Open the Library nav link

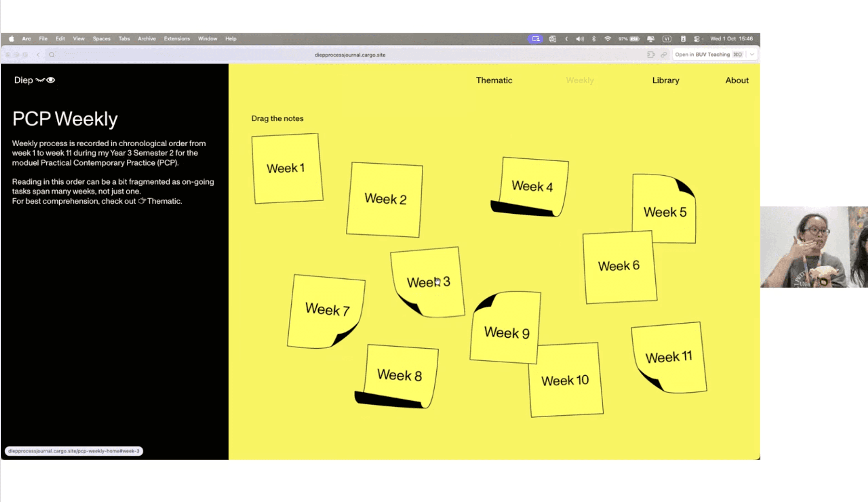coord(666,80)
